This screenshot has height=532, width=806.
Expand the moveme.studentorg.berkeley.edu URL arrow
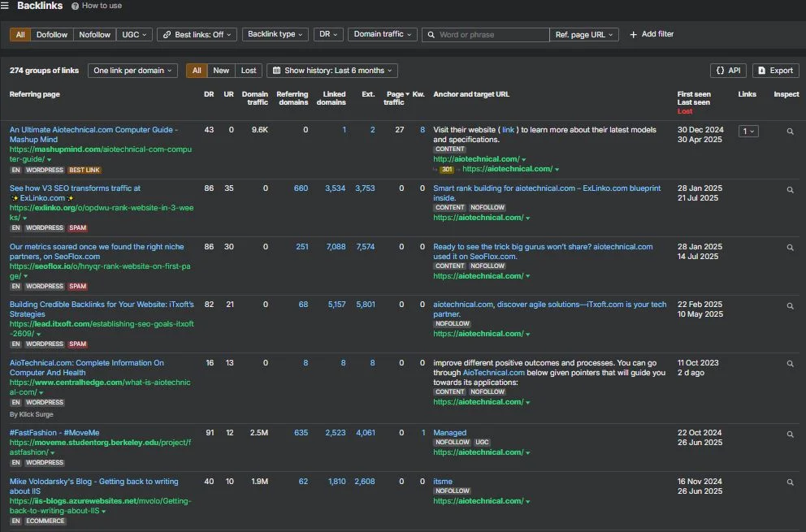(x=53, y=453)
